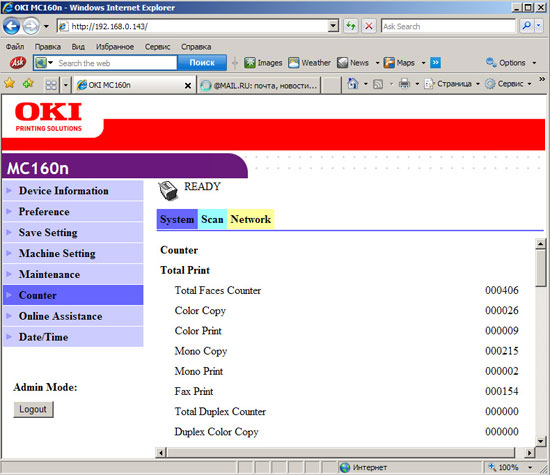
Task: Open Machine Setting in sidebar
Action: click(x=73, y=253)
